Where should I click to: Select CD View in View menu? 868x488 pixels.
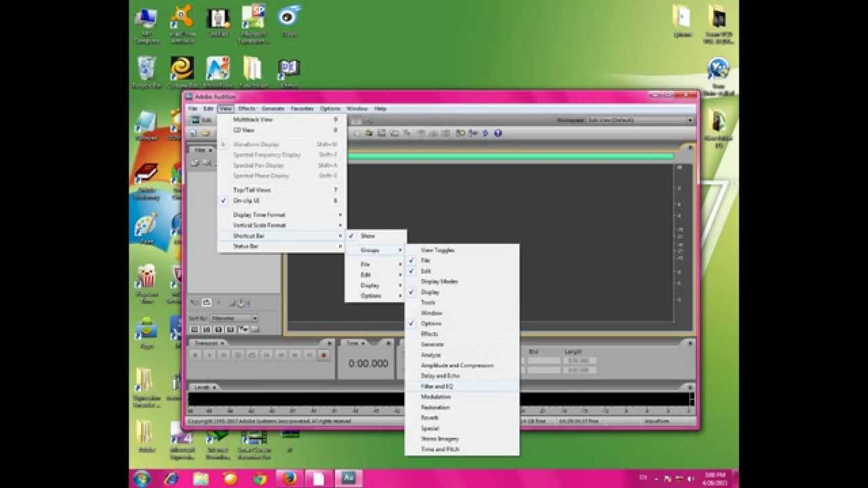(x=281, y=130)
